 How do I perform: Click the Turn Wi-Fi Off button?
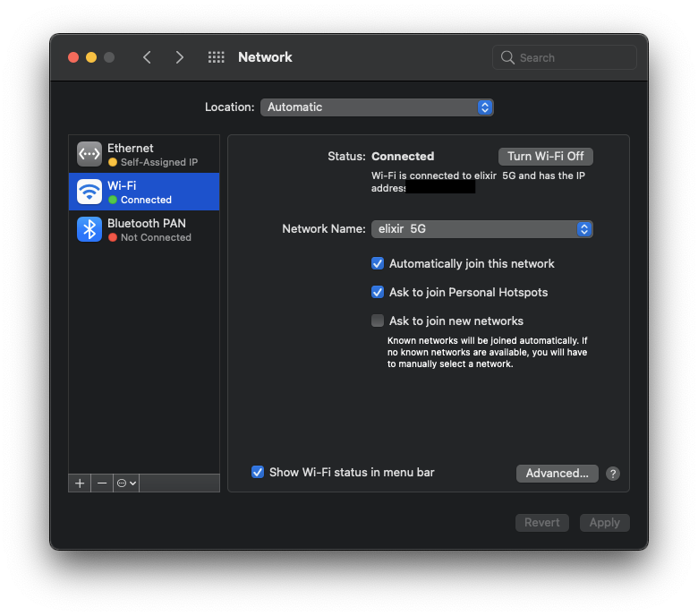coord(546,156)
